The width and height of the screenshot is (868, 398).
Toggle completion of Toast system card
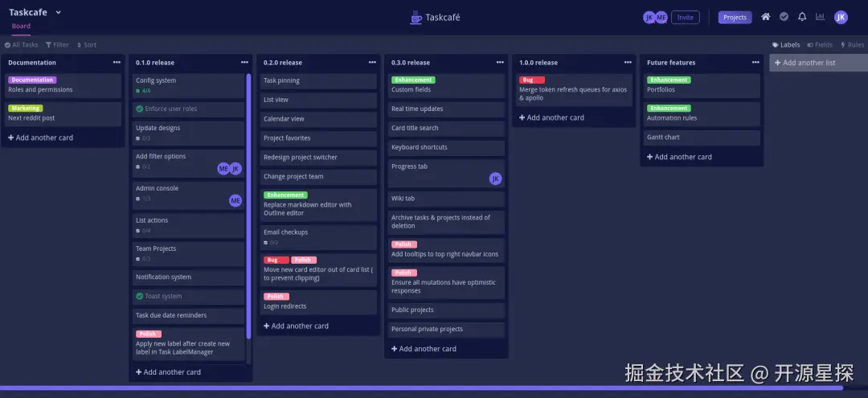click(140, 296)
